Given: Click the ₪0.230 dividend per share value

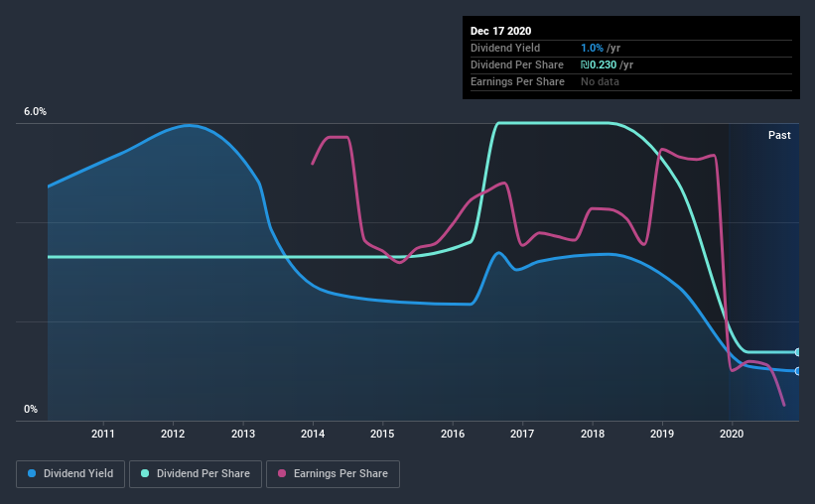Looking at the screenshot, I should click(x=599, y=64).
